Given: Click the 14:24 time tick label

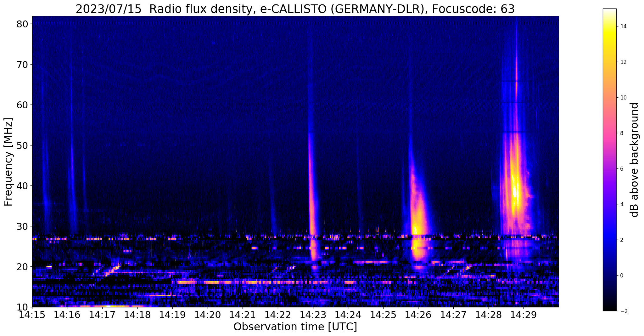Looking at the screenshot, I should coord(348,315).
